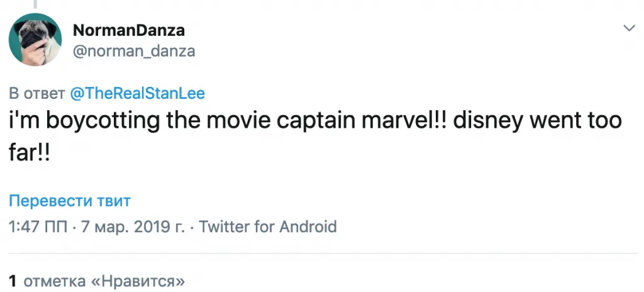Click the thread connector line above avatar
The height and width of the screenshot is (292, 644).
click(35, 3)
